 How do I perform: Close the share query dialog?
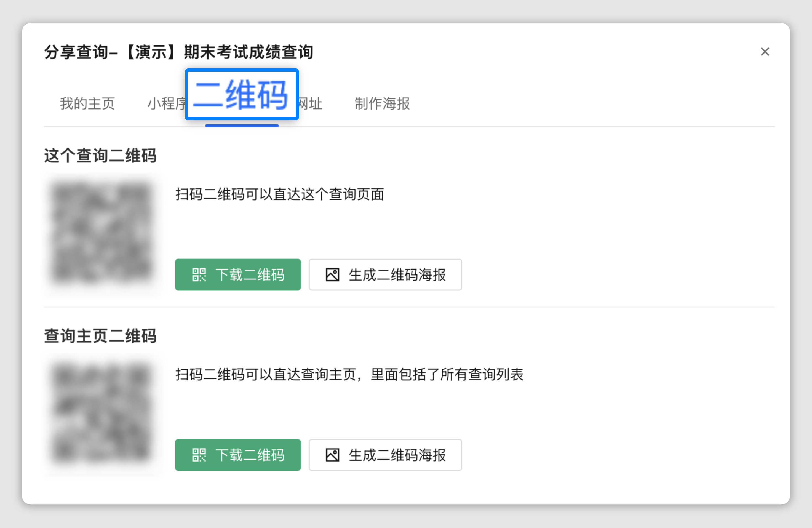point(765,52)
